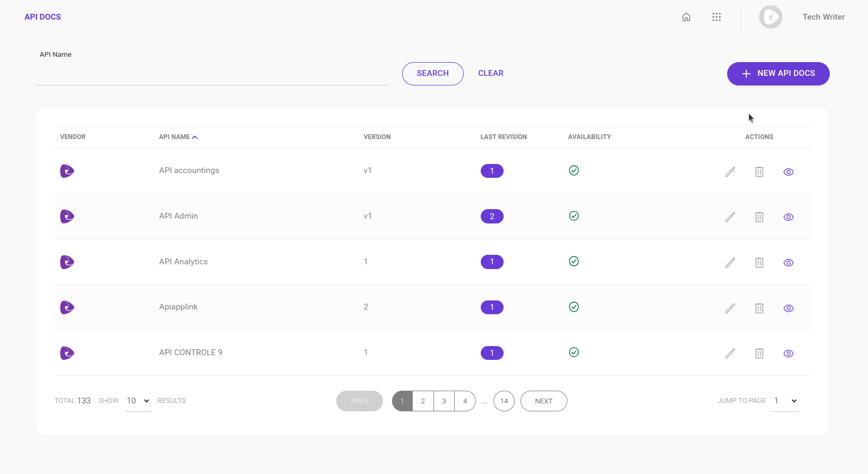Screen dimensions: 868x474
Task: Sort by API NAME column arrow
Action: (x=195, y=137)
